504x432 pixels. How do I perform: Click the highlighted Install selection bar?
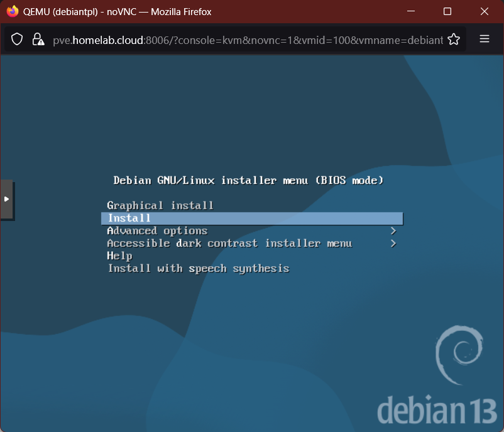[251, 218]
